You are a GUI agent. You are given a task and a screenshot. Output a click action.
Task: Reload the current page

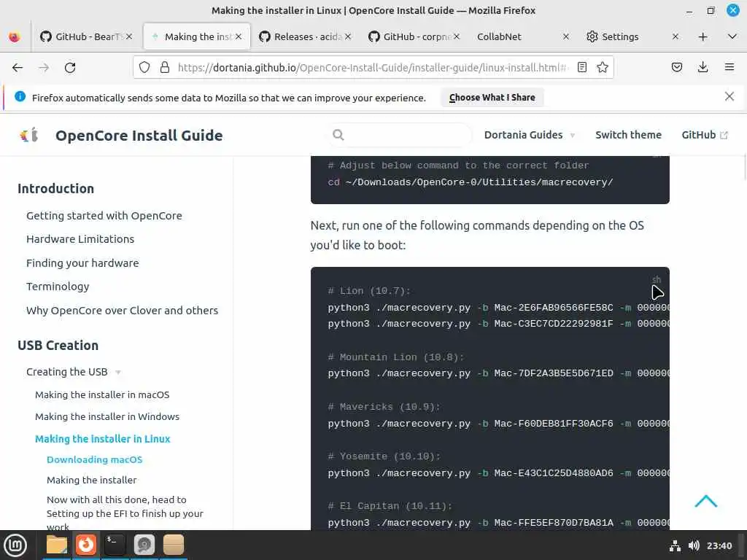pos(70,68)
